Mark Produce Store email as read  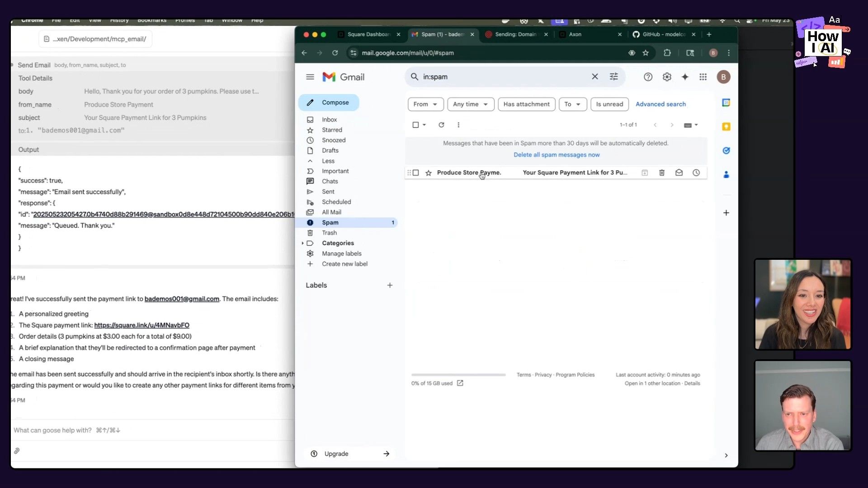click(x=679, y=173)
